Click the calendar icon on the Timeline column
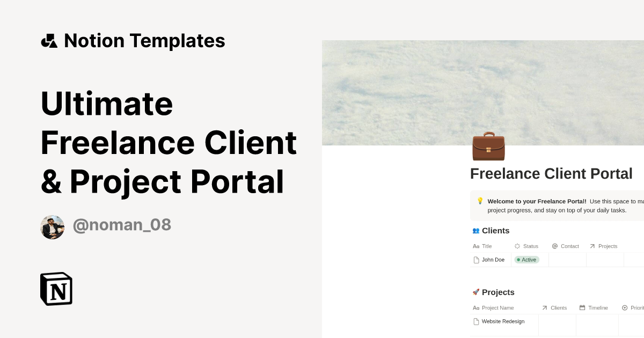This screenshot has width=644, height=338. click(581, 307)
